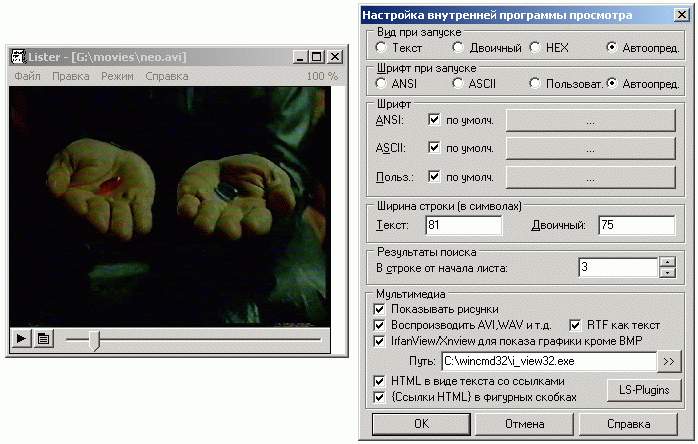
Task: Open the Правка menu in Lister
Action: click(70, 76)
